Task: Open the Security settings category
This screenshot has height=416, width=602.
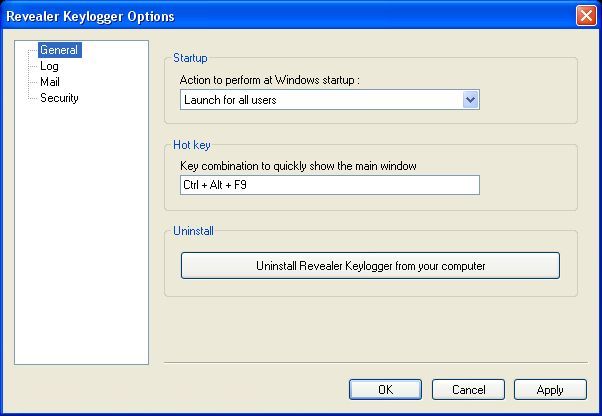Action: 59,98
